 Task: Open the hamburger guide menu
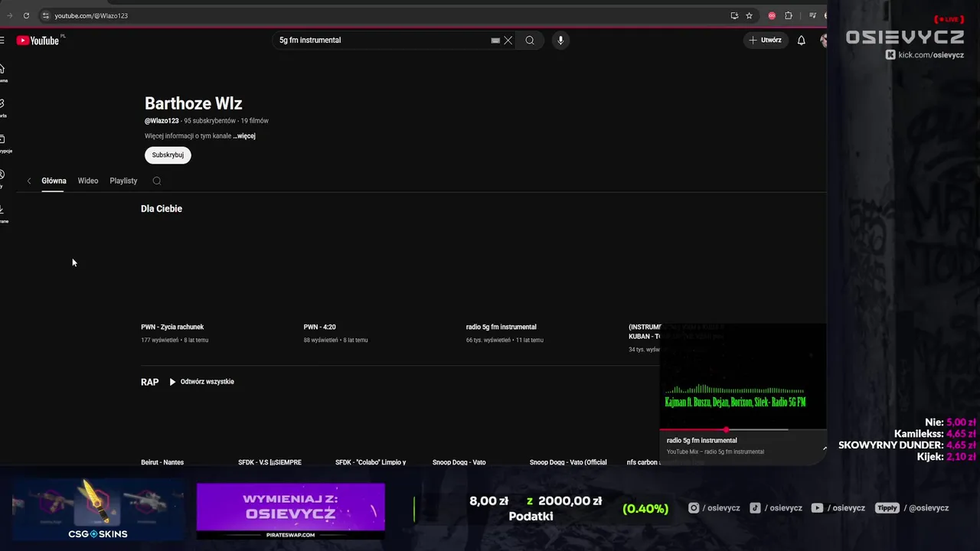tap(2, 41)
